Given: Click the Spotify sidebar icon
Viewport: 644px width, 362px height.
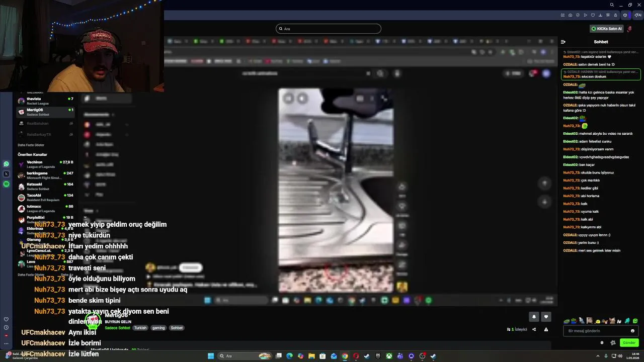Looking at the screenshot, I should [6, 184].
